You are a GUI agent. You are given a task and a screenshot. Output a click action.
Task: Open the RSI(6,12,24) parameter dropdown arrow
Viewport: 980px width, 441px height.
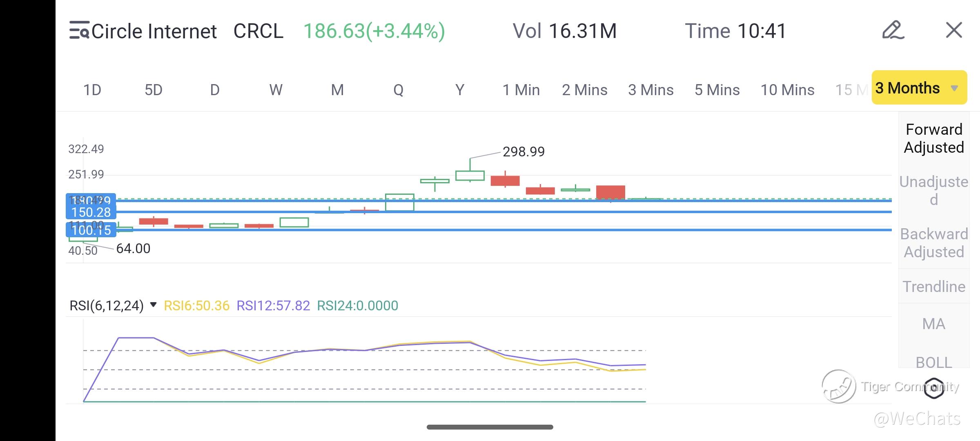coord(154,305)
